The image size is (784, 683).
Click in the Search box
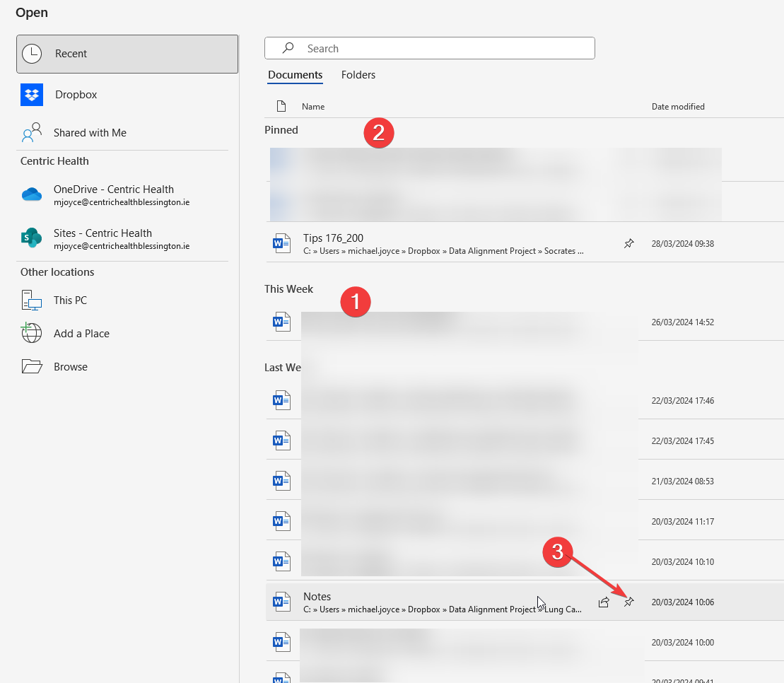pyautogui.click(x=438, y=49)
